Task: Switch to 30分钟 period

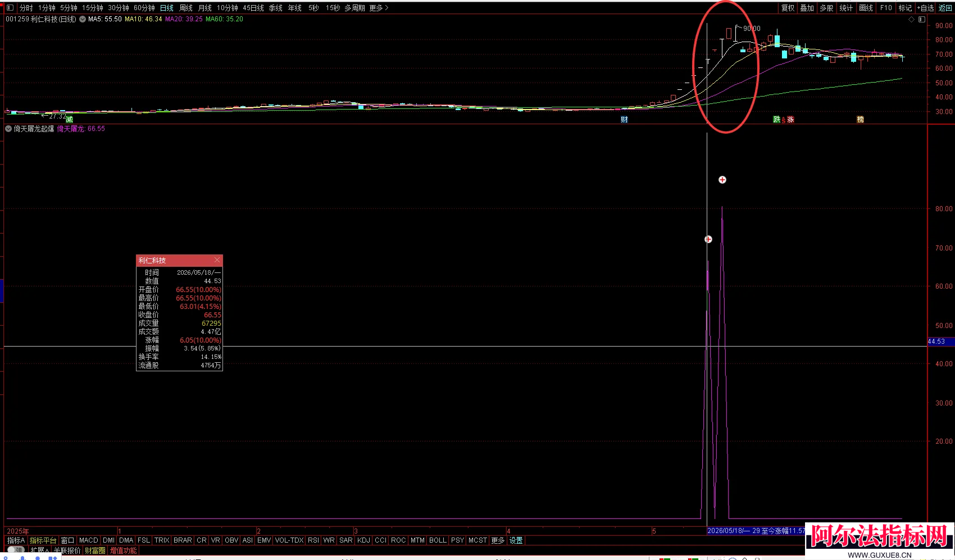Action: coord(119,8)
